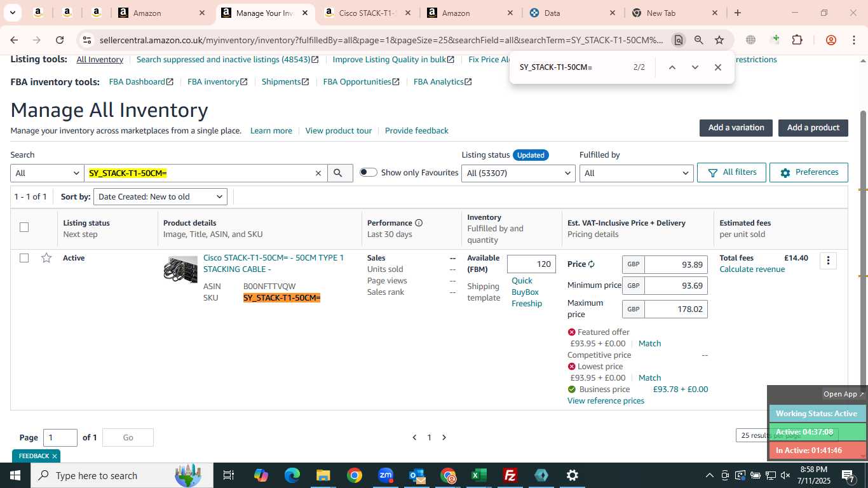Image resolution: width=868 pixels, height=488 pixels.
Task: Open Excel from the taskbar
Action: pos(478,475)
